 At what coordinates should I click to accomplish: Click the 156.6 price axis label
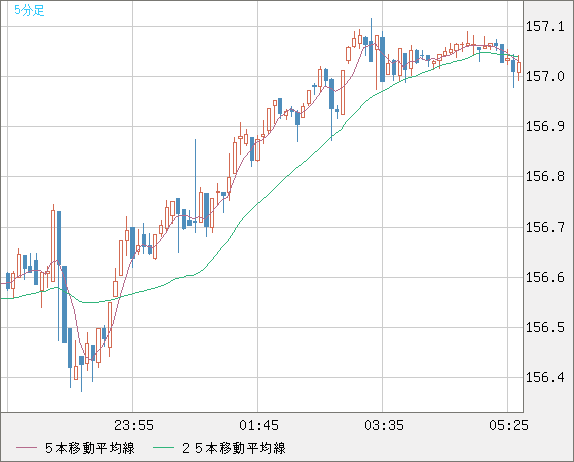545,277
